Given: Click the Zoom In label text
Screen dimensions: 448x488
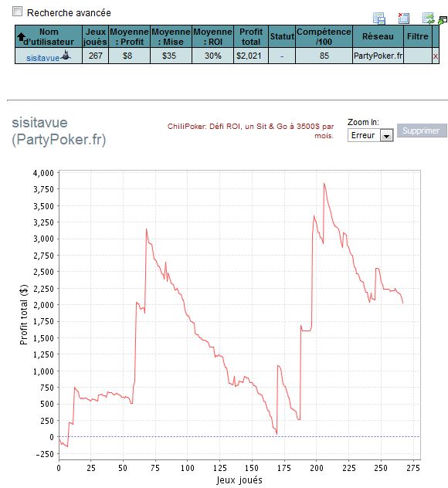Looking at the screenshot, I should (x=363, y=122).
